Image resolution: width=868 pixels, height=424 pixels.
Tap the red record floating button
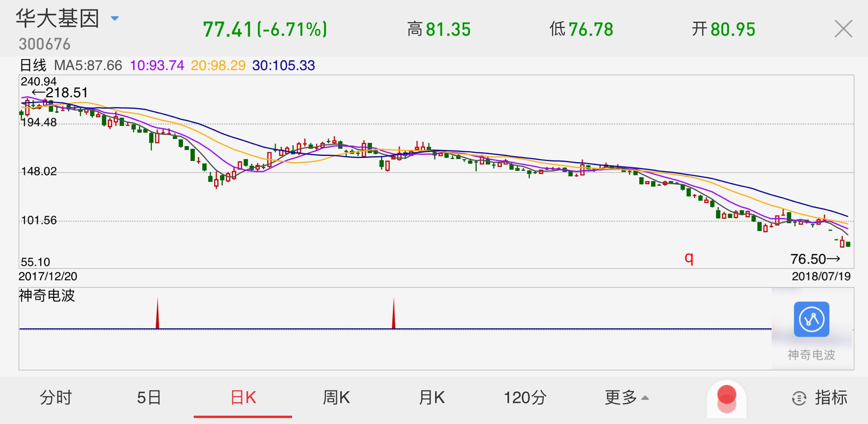[726, 399]
